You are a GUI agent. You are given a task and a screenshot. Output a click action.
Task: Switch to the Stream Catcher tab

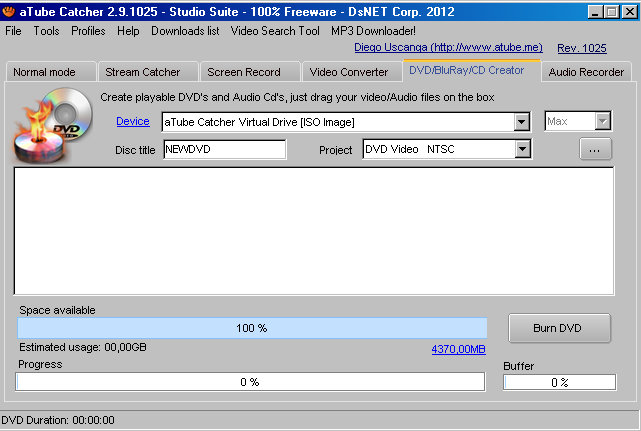[143, 72]
